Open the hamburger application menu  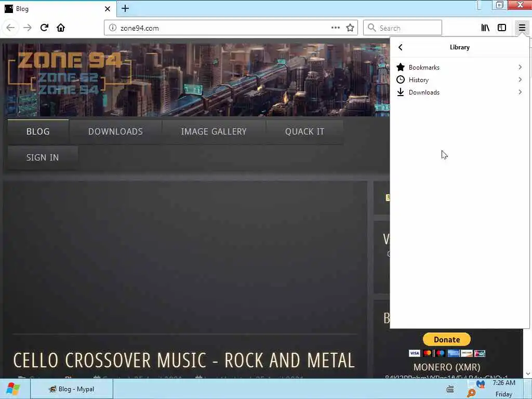[x=522, y=28]
